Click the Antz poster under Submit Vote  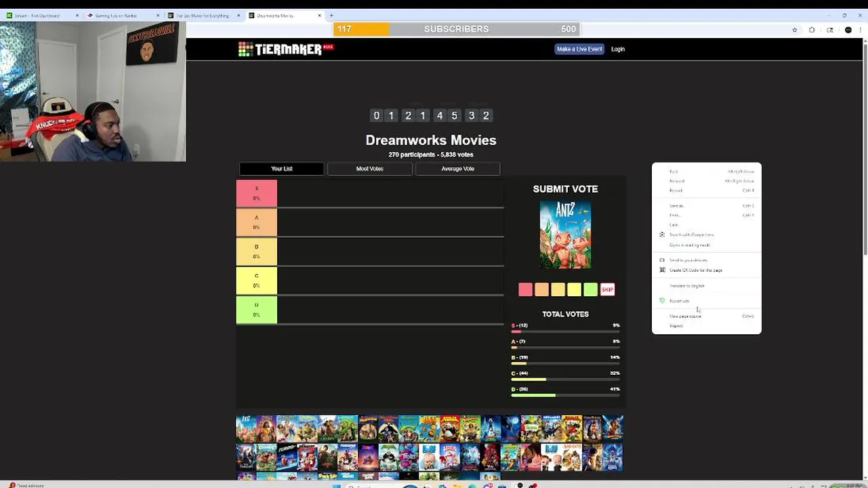565,235
